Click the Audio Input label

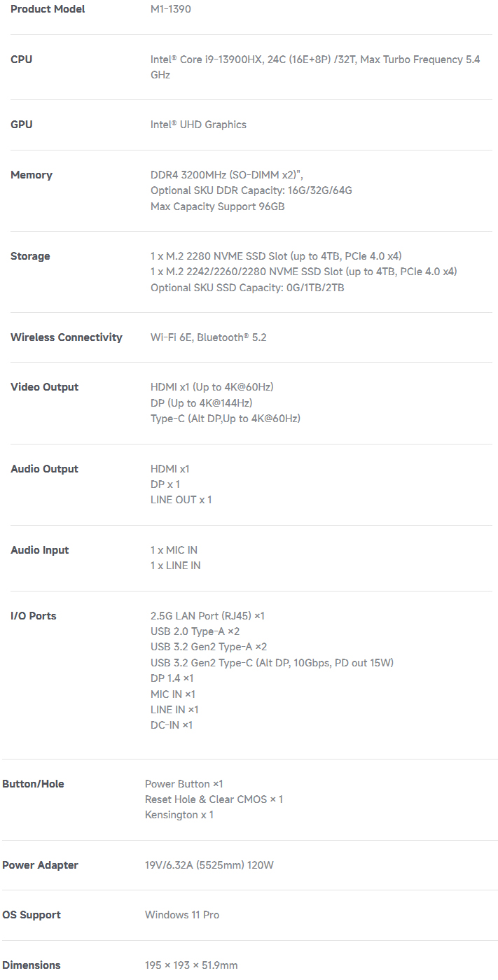tap(40, 550)
